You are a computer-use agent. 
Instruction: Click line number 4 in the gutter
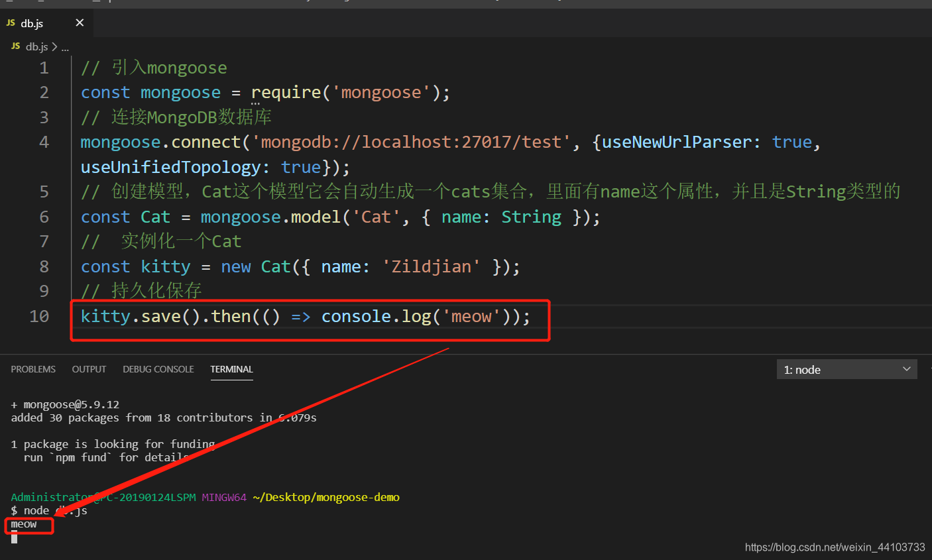pos(44,142)
